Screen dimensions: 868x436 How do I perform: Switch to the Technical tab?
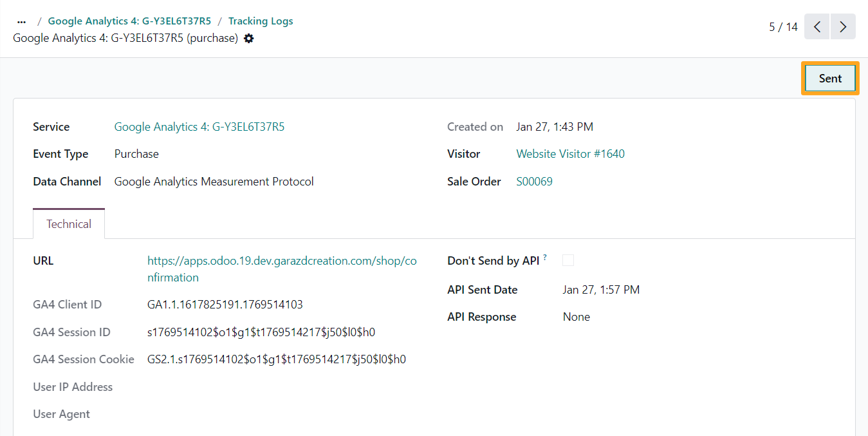click(69, 224)
